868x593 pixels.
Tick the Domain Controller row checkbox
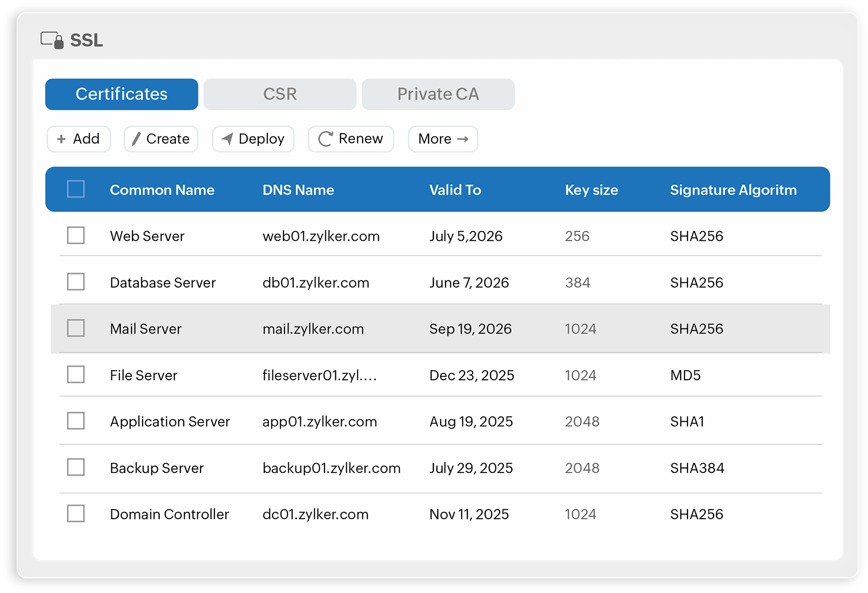(x=76, y=513)
